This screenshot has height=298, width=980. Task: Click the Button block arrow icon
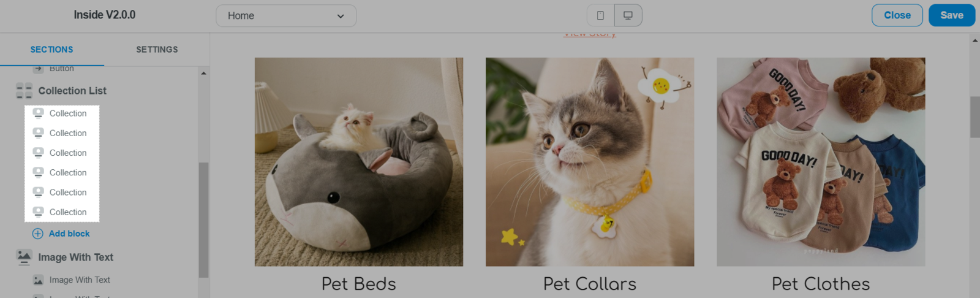38,69
